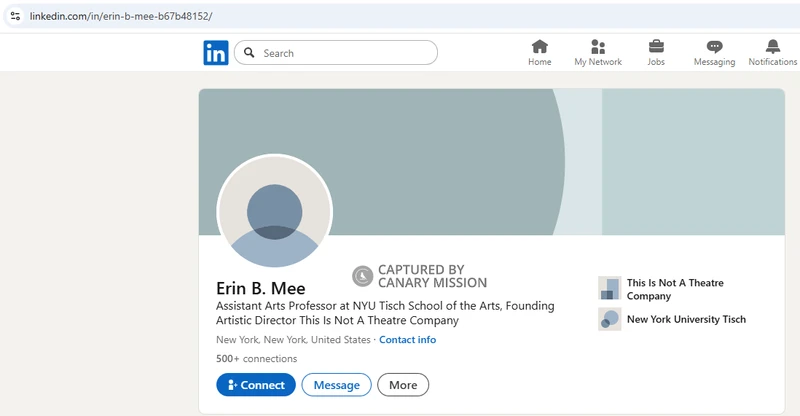Open the Home navigation icon
800x416 pixels.
coord(539,46)
